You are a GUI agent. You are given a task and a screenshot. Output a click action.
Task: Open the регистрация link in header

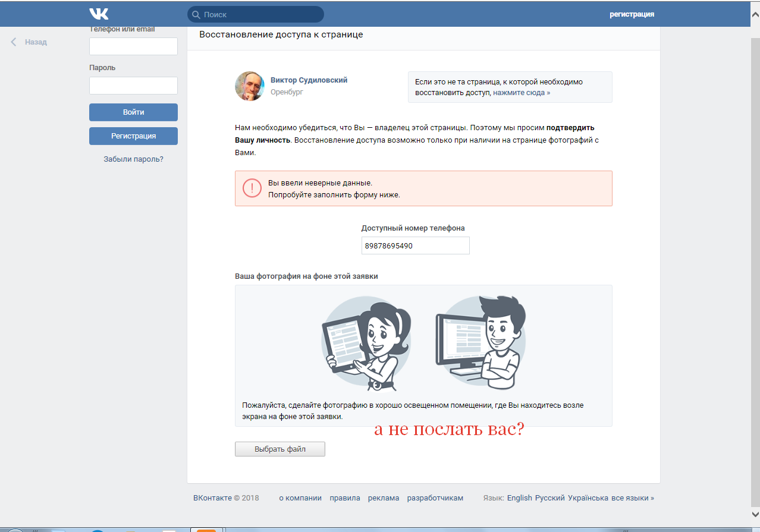tap(632, 14)
